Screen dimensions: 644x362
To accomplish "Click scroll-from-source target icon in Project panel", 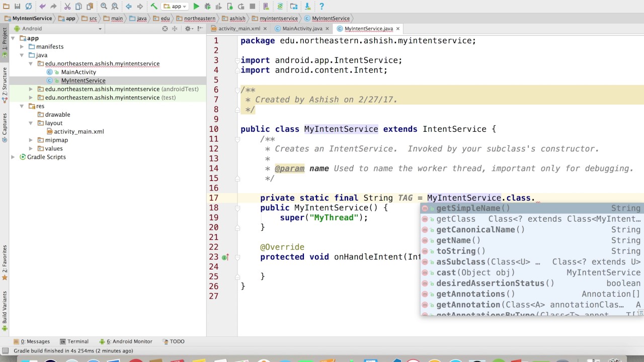I will tap(165, 29).
